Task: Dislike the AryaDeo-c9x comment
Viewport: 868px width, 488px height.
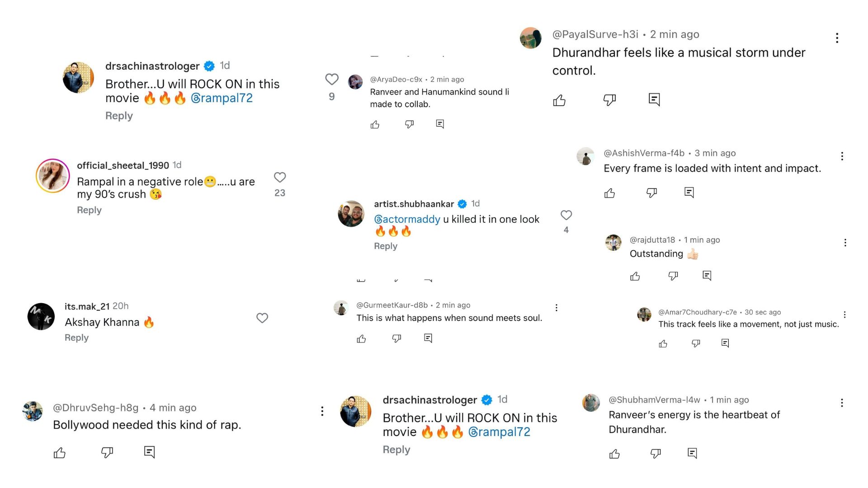Action: [409, 124]
